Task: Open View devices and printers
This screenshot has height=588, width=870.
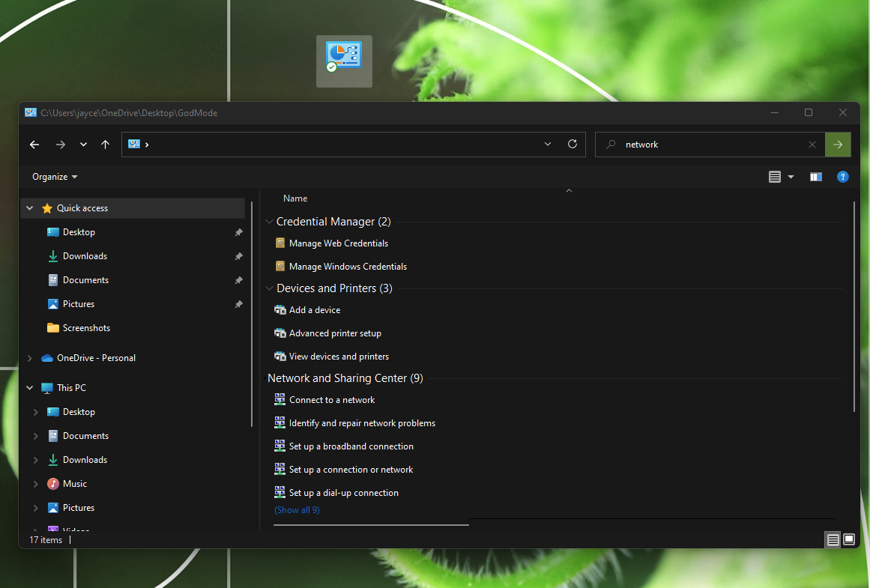Action: [339, 356]
